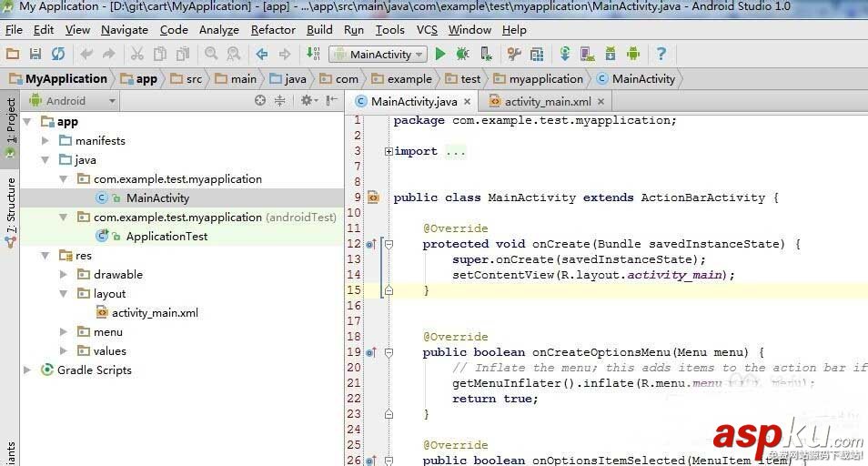Image resolution: width=868 pixels, height=466 pixels.
Task: Click the Undo arrow icon
Action: coord(86,54)
